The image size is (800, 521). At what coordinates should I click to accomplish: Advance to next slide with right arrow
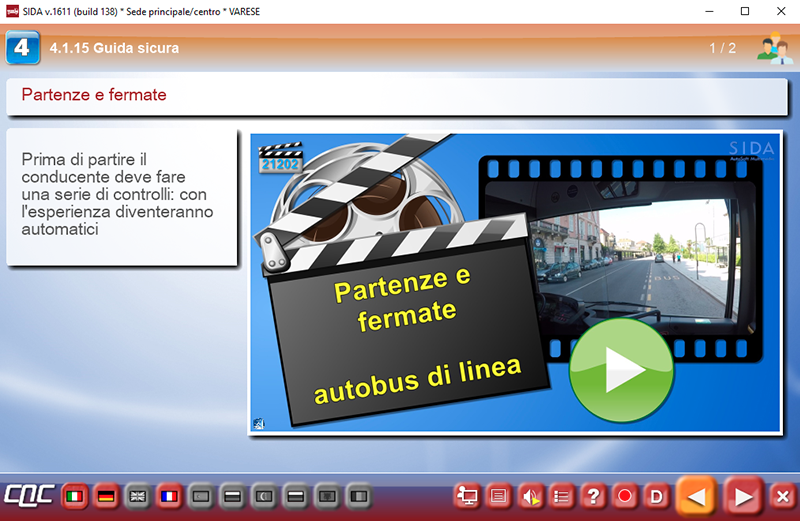742,495
